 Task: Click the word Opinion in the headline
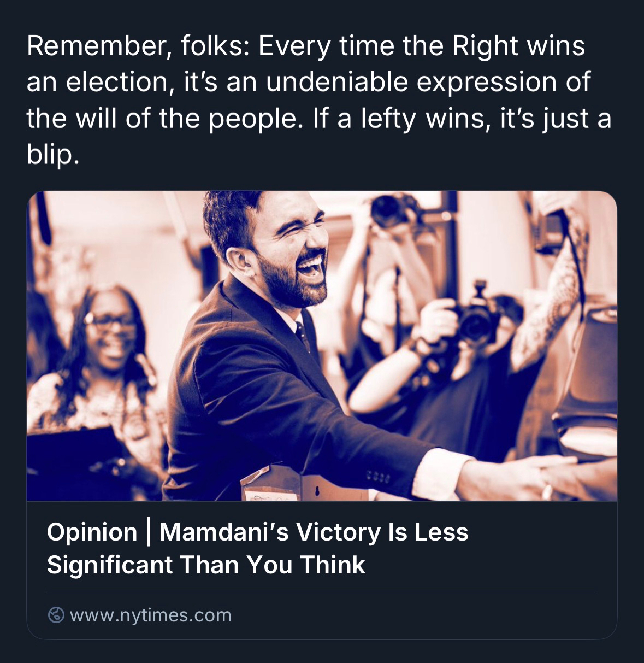coord(92,532)
